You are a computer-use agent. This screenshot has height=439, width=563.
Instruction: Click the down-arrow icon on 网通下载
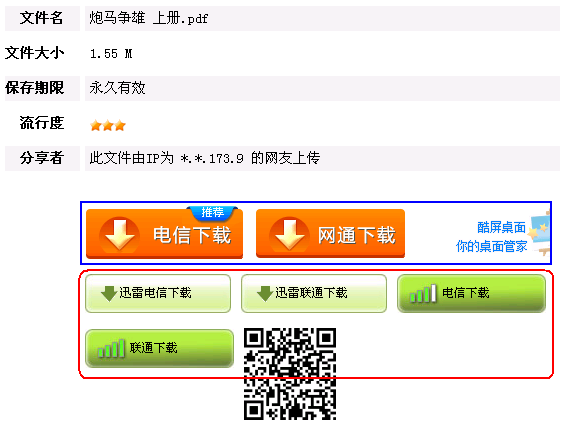(289, 235)
